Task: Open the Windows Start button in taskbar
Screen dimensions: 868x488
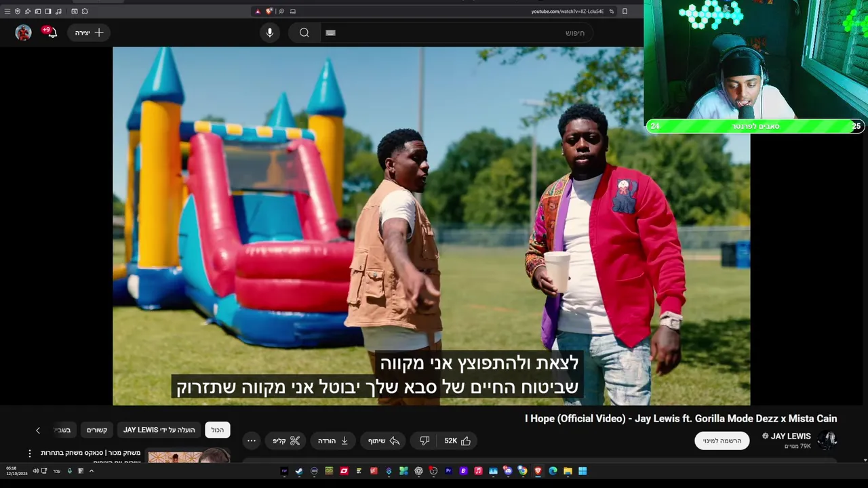Action: coord(583,471)
